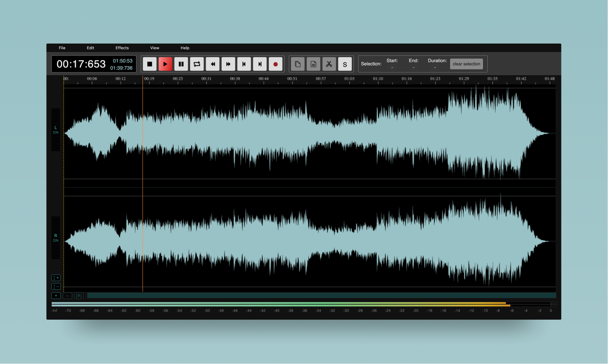The height and width of the screenshot is (364, 608).
Task: Rewind the audio
Action: pos(212,64)
